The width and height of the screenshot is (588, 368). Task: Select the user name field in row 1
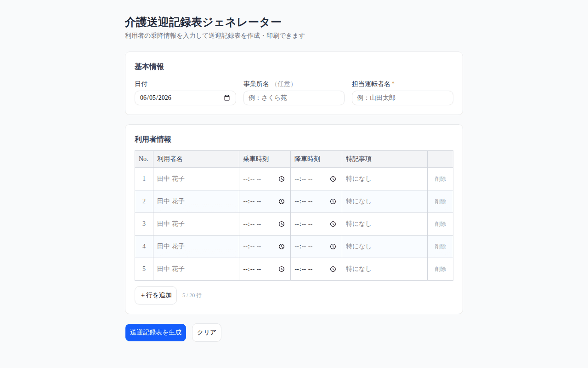coord(196,179)
